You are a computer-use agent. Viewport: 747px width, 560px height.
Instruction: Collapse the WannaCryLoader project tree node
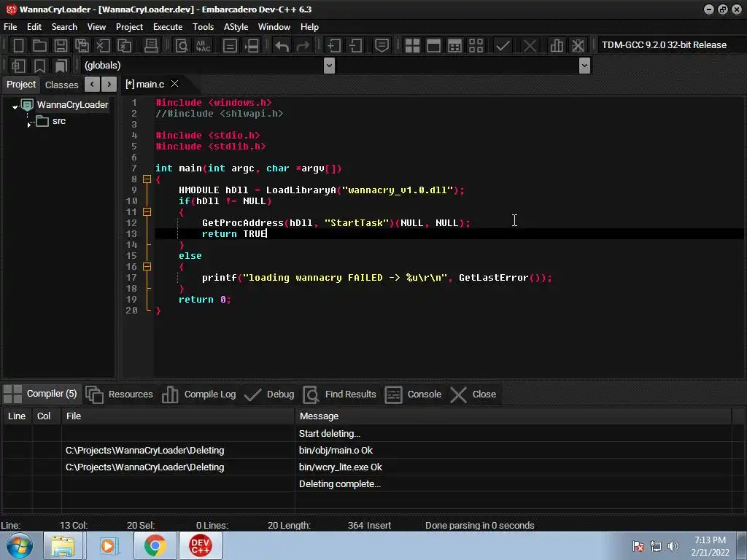(x=15, y=106)
